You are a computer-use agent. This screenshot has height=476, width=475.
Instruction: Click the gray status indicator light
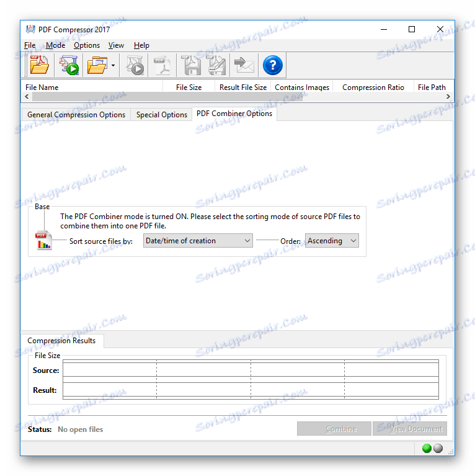(438, 448)
